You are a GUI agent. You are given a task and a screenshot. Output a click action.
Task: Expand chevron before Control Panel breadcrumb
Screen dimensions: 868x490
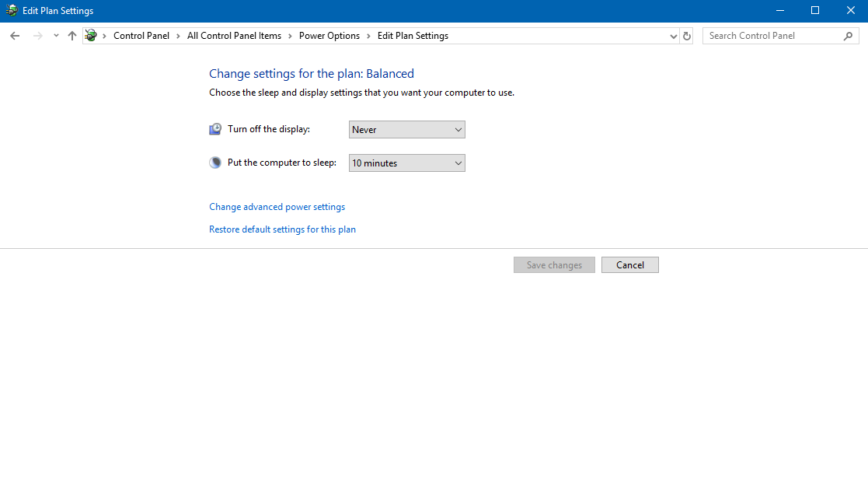(104, 36)
